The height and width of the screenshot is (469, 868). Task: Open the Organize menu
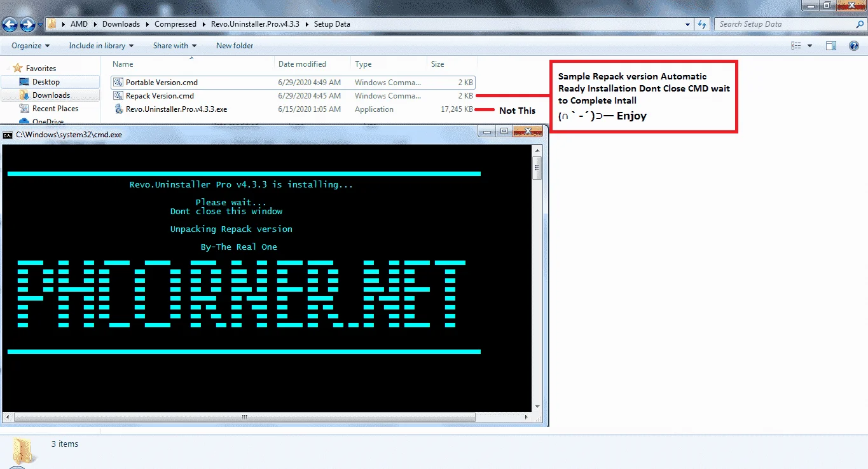coord(31,46)
